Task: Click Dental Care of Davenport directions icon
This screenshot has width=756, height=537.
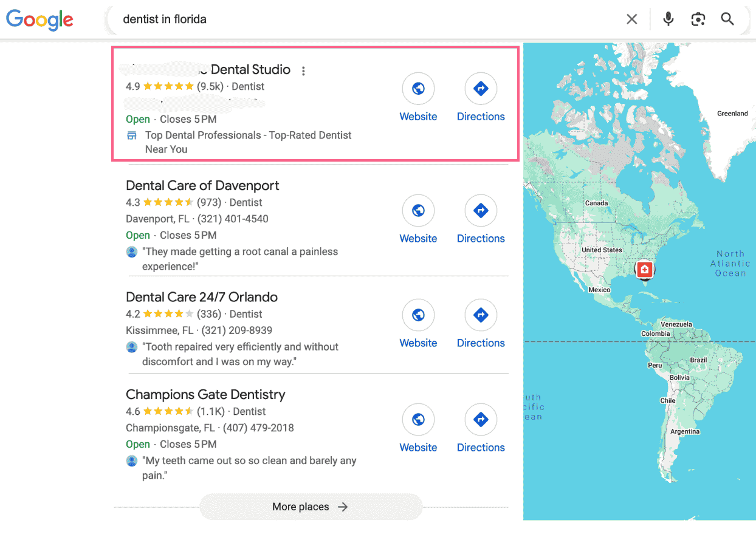Action: pyautogui.click(x=481, y=211)
